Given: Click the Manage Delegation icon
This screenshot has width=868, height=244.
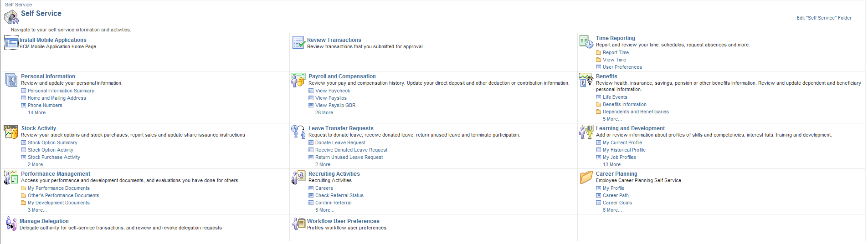Looking at the screenshot, I should click(x=11, y=224).
